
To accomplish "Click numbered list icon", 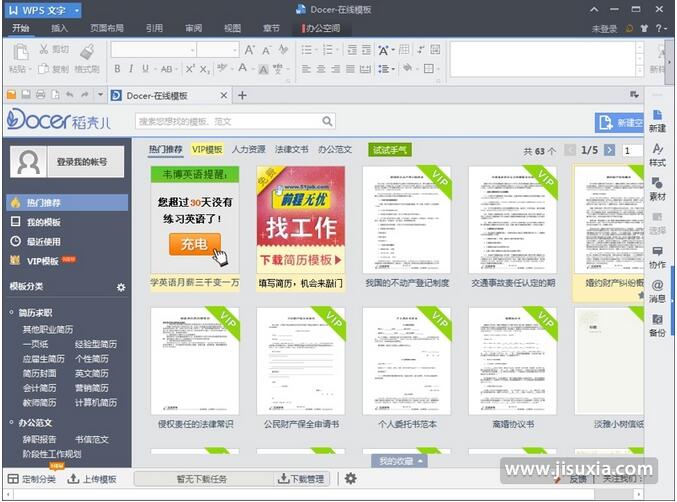I will click(x=328, y=50).
